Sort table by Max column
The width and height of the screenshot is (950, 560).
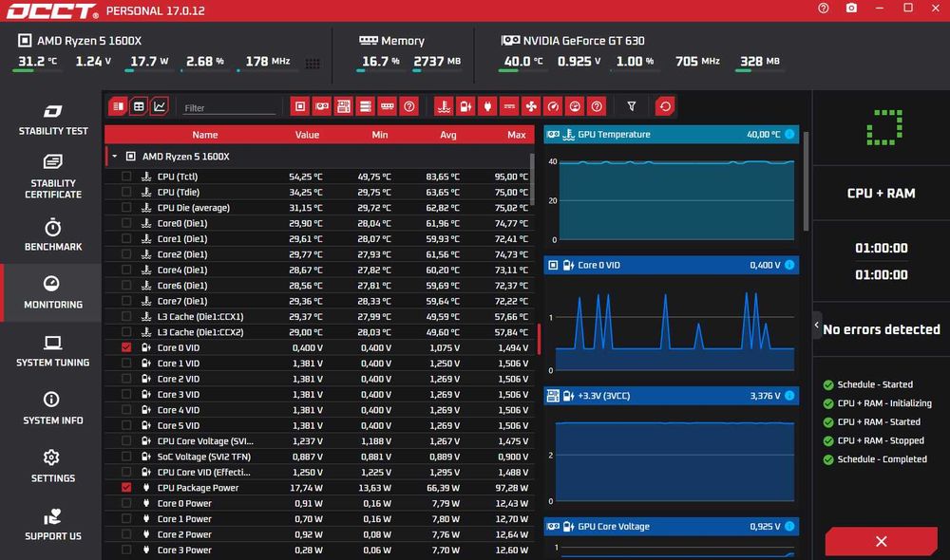pos(516,135)
